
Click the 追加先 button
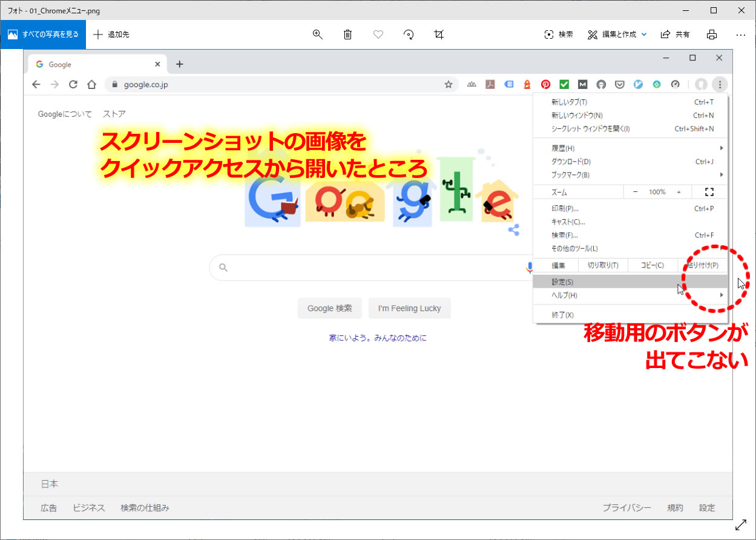[x=111, y=35]
